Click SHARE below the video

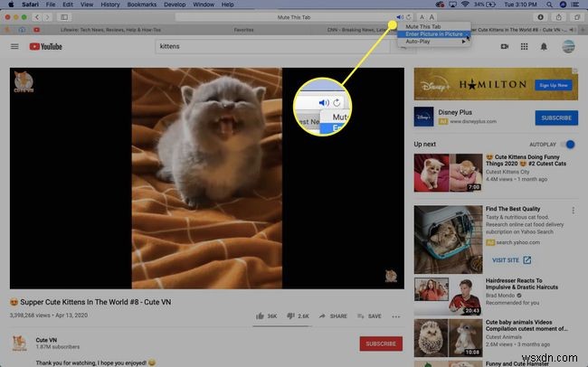pos(333,316)
